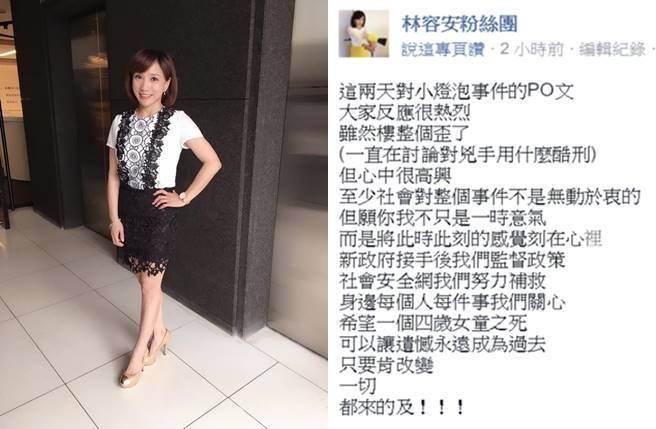Select the line 希望一個四歲女童之死
The height and width of the screenshot is (429, 656).
pyautogui.click(x=433, y=323)
